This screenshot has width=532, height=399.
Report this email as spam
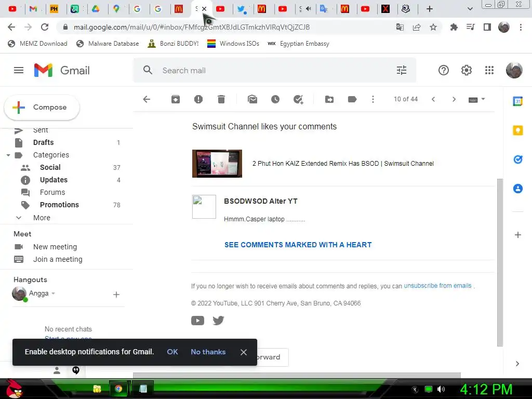coord(198,99)
